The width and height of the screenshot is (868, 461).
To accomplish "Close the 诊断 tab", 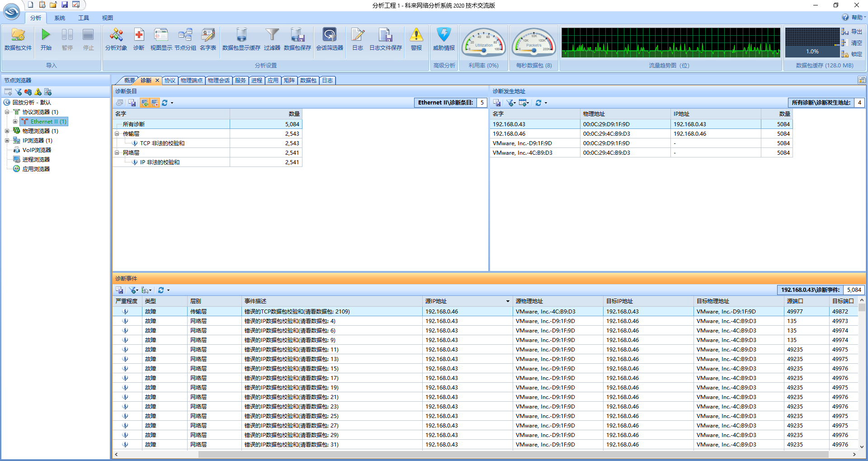I will click(157, 80).
